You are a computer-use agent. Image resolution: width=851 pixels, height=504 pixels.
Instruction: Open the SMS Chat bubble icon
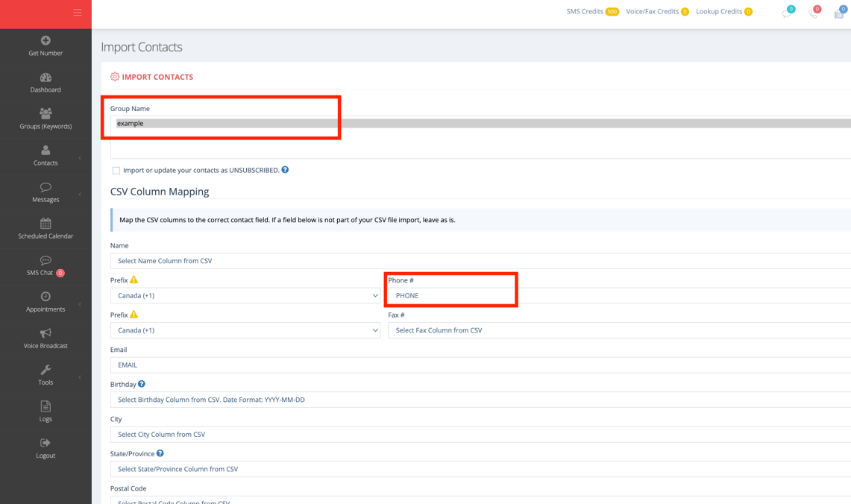tap(45, 260)
